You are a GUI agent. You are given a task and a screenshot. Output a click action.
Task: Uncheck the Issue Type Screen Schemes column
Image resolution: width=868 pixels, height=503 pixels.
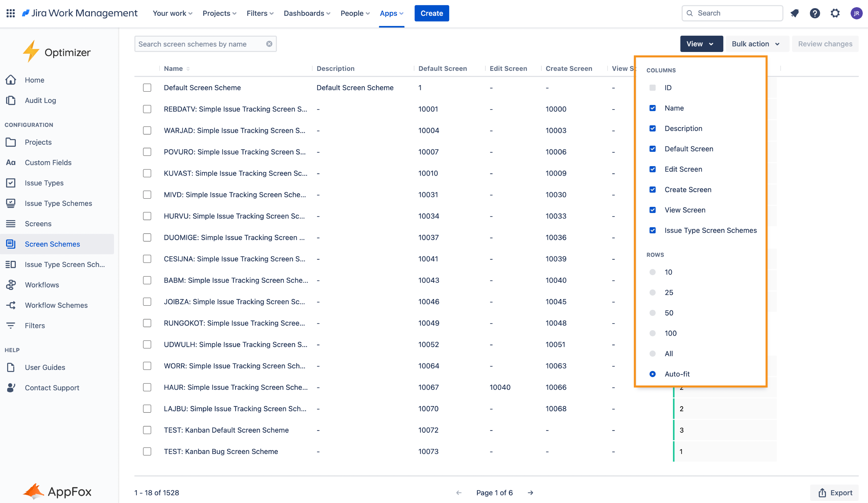652,230
